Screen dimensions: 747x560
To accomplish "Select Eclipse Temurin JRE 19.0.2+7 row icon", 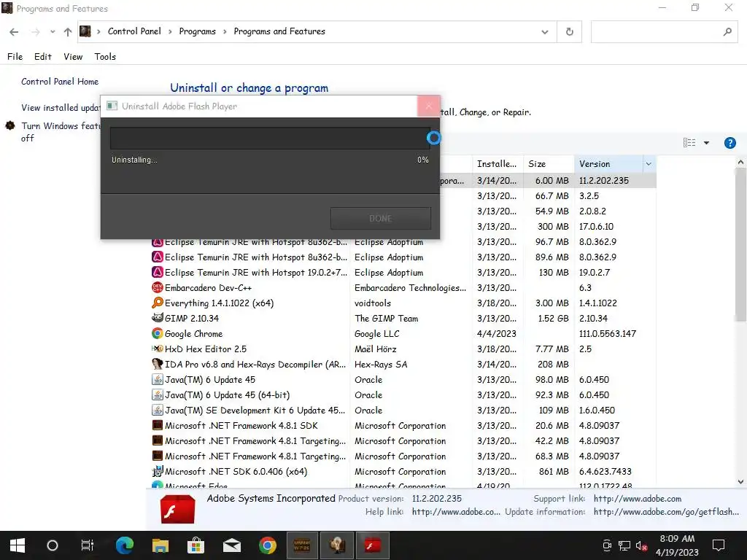I will 158,272.
